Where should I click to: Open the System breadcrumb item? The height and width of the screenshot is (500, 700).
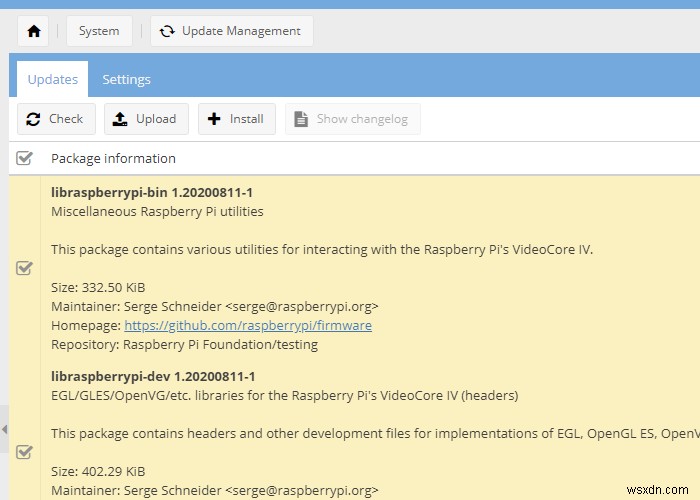pyautogui.click(x=99, y=31)
